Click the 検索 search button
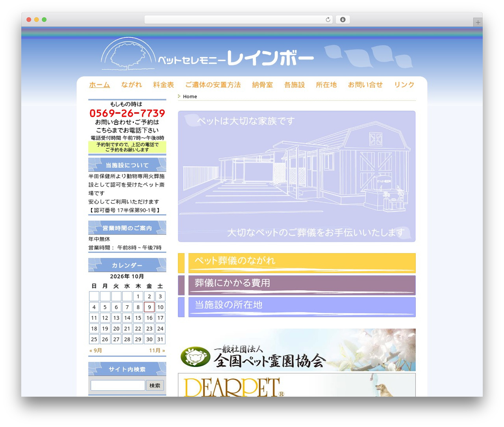Image resolution: width=504 pixels, height=427 pixels. pyautogui.click(x=155, y=386)
